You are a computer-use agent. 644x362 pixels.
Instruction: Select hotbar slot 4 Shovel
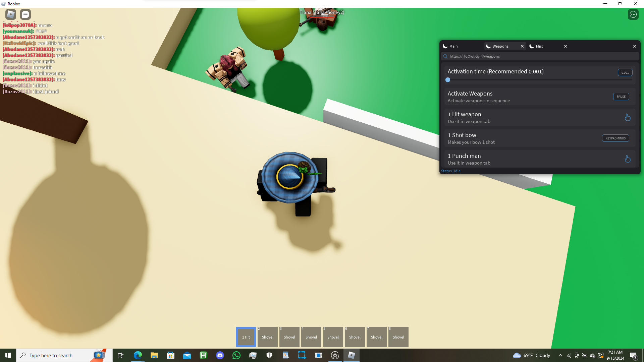click(311, 337)
